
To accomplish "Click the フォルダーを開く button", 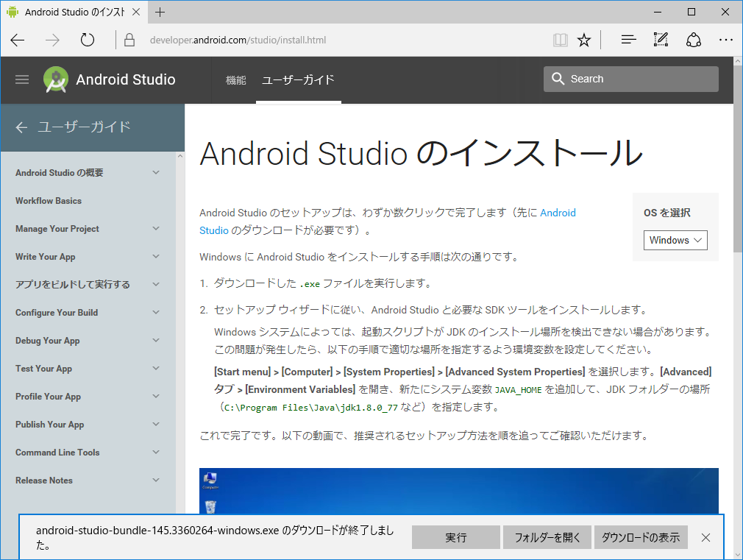I will (547, 537).
